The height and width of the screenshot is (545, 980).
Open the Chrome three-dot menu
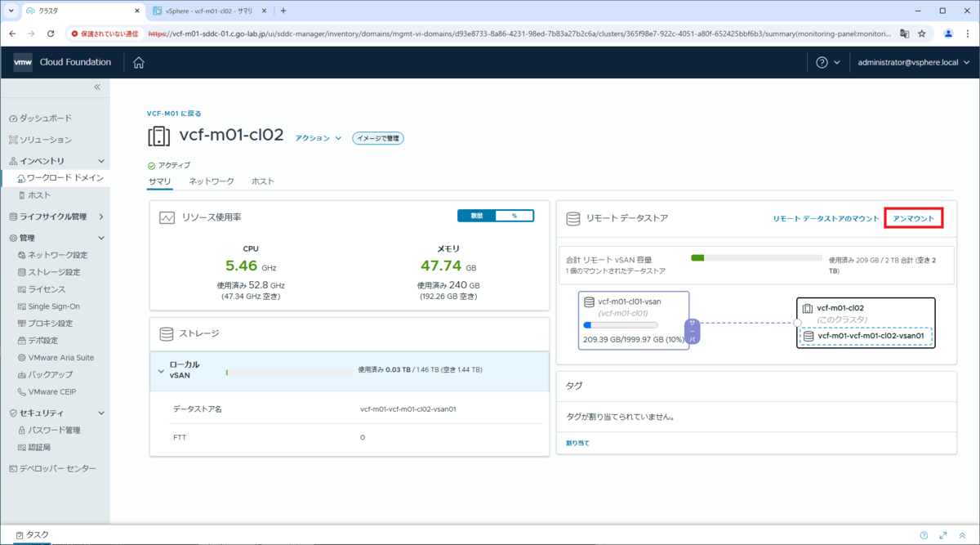tap(967, 34)
